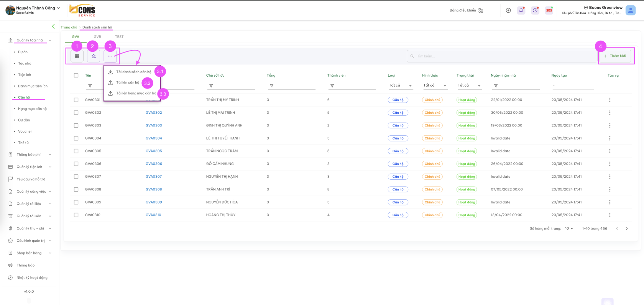
Task: Click the user avatar icon at top right
Action: 631,10
